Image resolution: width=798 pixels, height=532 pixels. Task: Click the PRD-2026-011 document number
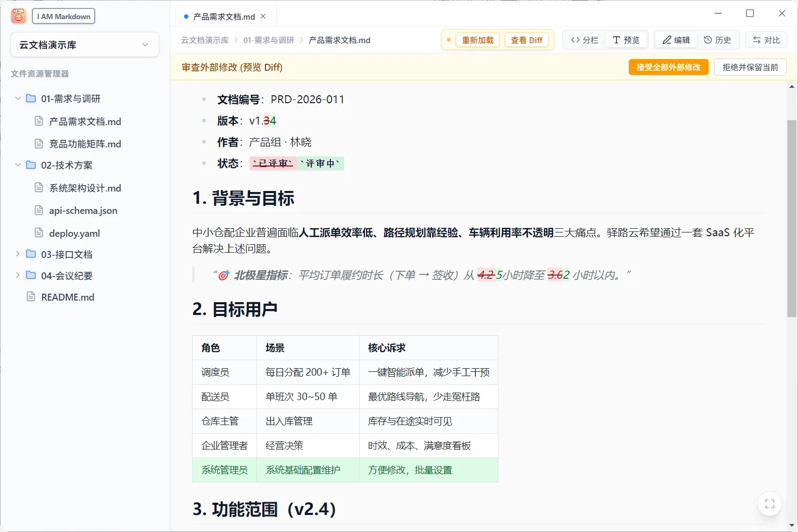tap(307, 99)
